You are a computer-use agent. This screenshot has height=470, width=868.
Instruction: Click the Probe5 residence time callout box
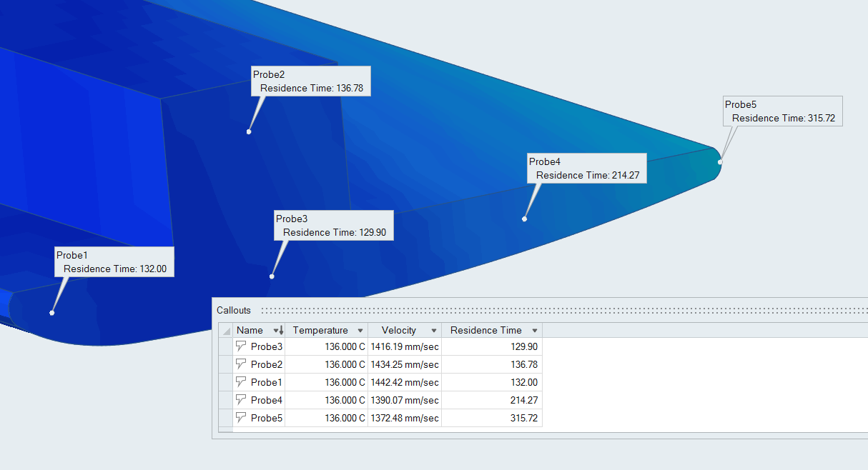pyautogui.click(x=783, y=111)
